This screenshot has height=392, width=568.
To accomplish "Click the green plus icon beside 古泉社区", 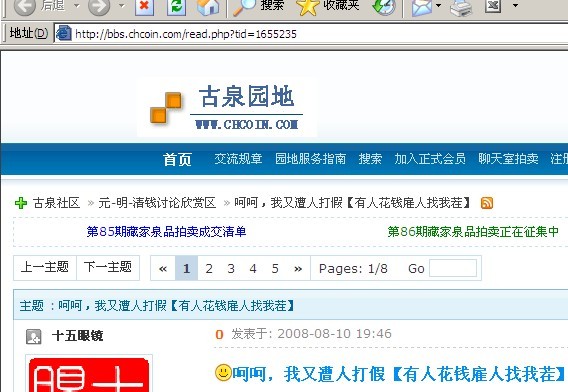I will tap(21, 203).
